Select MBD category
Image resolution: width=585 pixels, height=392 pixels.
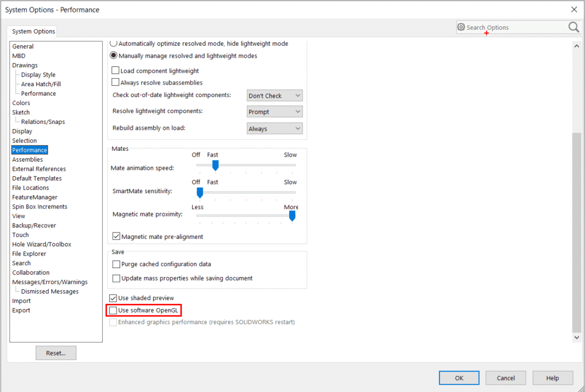click(19, 55)
